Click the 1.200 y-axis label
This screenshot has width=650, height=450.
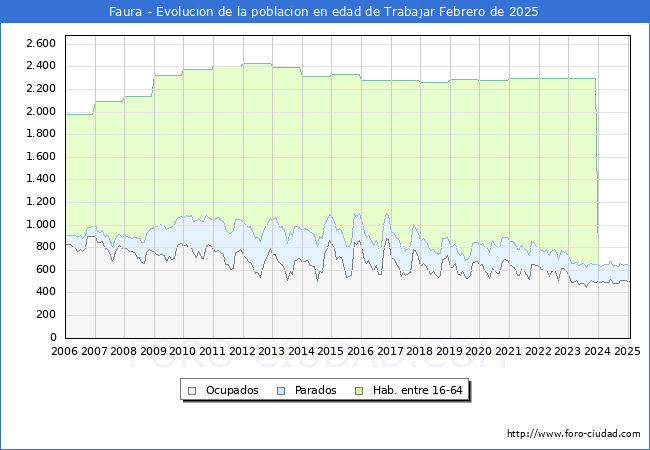click(x=41, y=202)
